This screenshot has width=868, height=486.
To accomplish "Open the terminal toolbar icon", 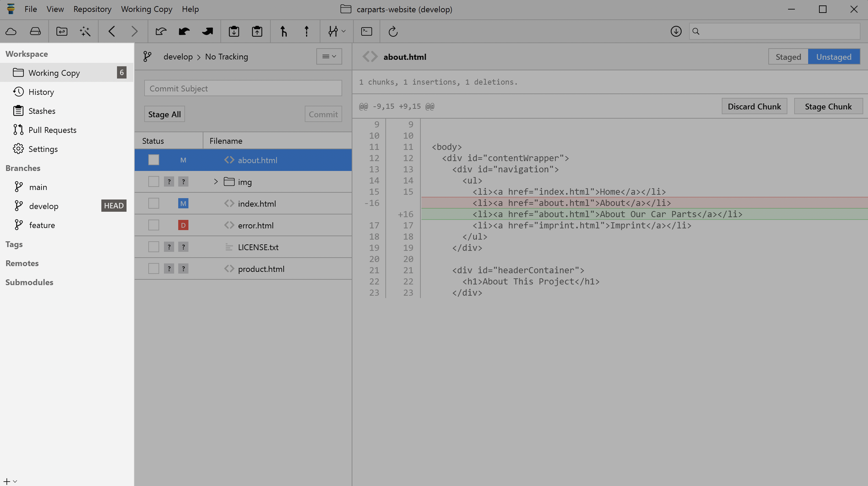I will tap(366, 32).
